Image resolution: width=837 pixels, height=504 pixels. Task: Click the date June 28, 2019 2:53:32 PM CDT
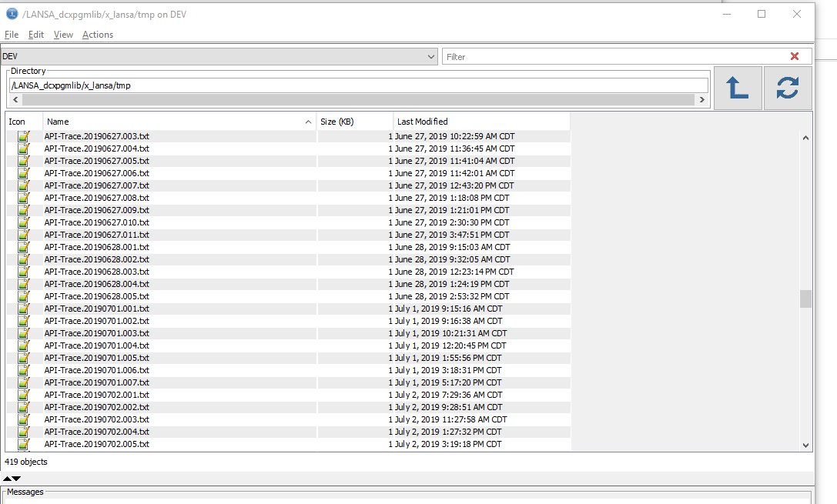pyautogui.click(x=452, y=296)
